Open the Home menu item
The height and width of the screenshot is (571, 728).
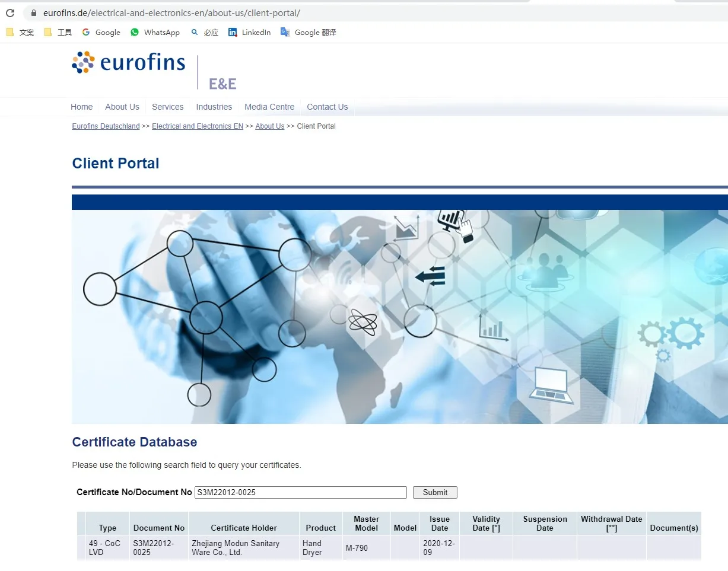coord(82,107)
